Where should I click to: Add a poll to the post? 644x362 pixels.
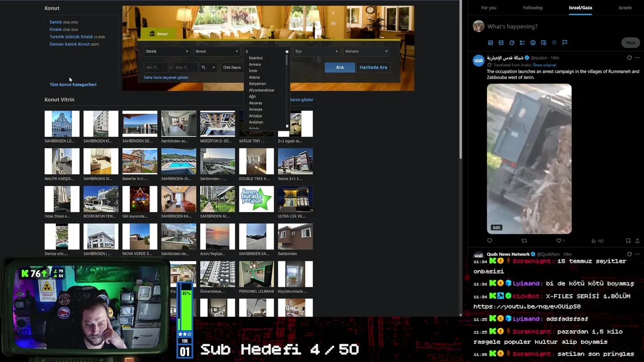click(522, 43)
